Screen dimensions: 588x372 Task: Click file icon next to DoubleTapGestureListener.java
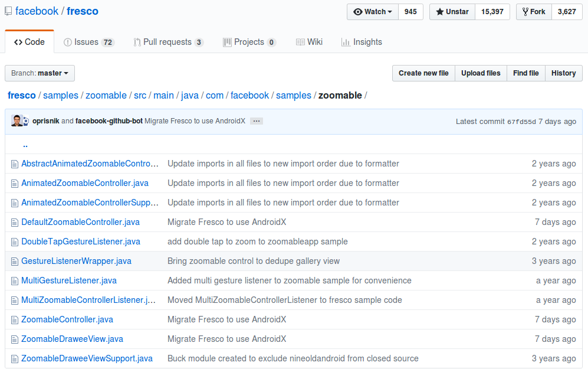coord(15,242)
